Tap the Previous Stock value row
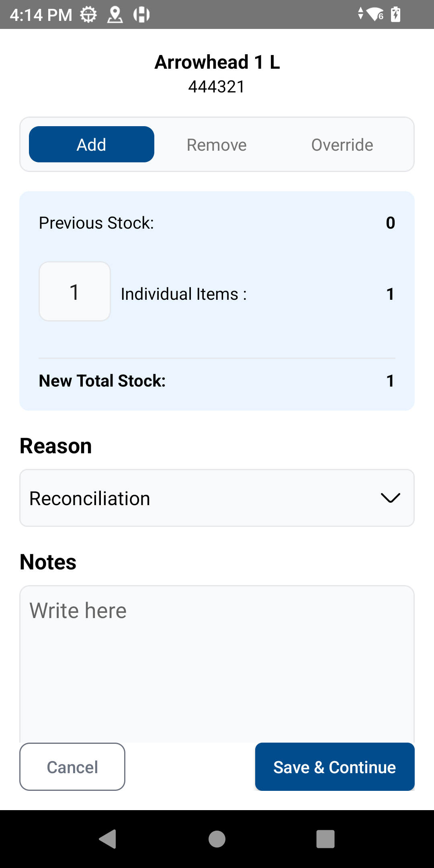 point(217,223)
